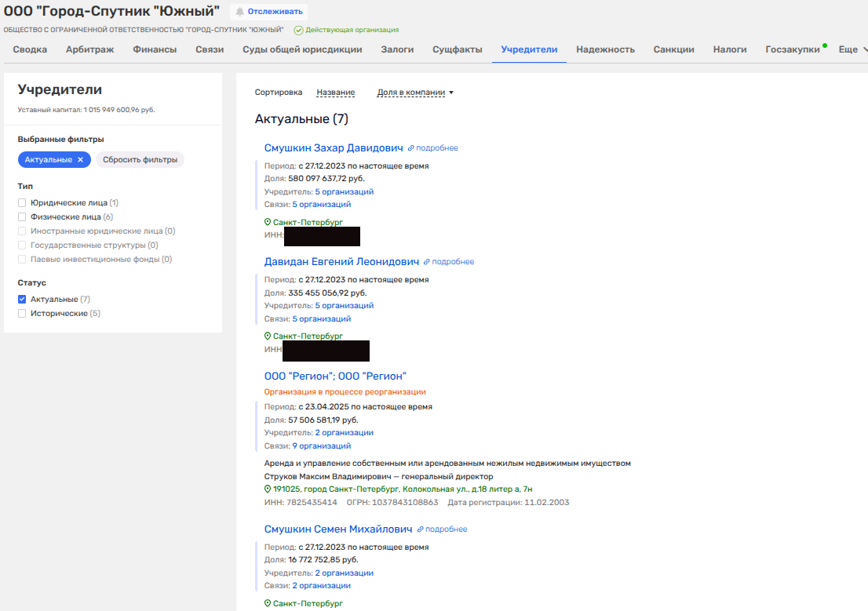Click link icon beside Давидан Евгений Леонидович
868x611 pixels.
pos(427,262)
